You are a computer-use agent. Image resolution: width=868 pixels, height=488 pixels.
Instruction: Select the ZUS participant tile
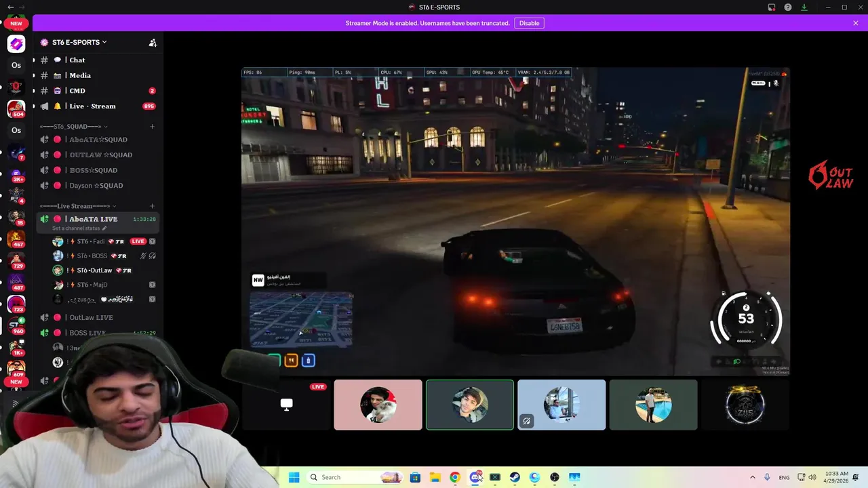coord(745,405)
